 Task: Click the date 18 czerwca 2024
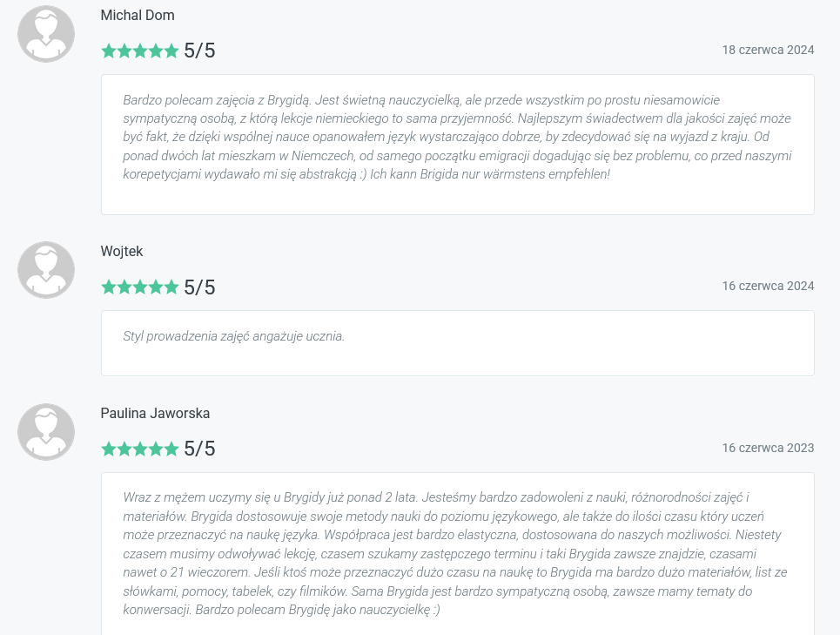(768, 50)
